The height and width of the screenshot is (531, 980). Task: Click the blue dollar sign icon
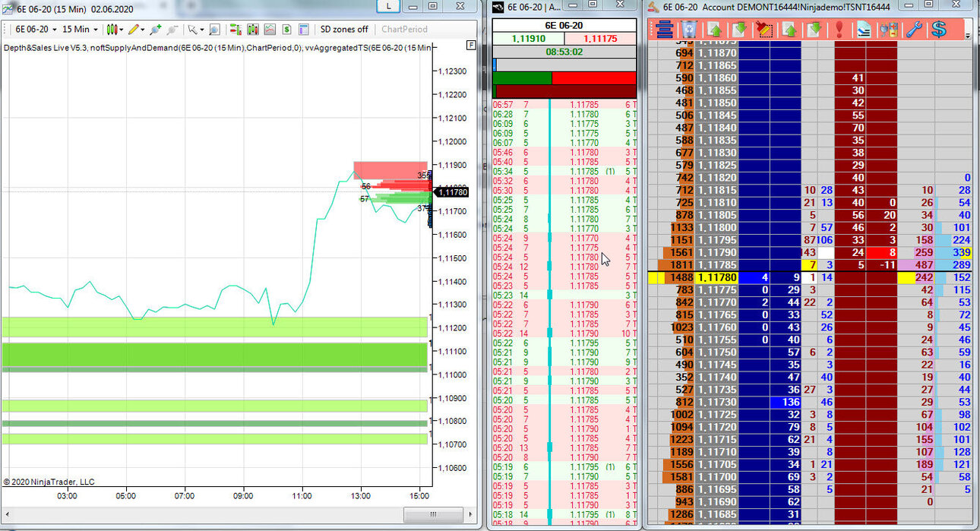pos(940,30)
